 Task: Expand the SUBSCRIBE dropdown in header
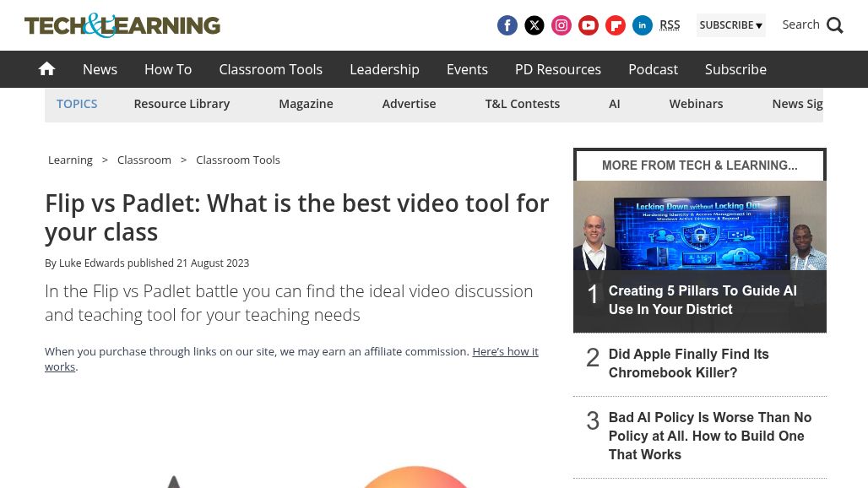[730, 25]
